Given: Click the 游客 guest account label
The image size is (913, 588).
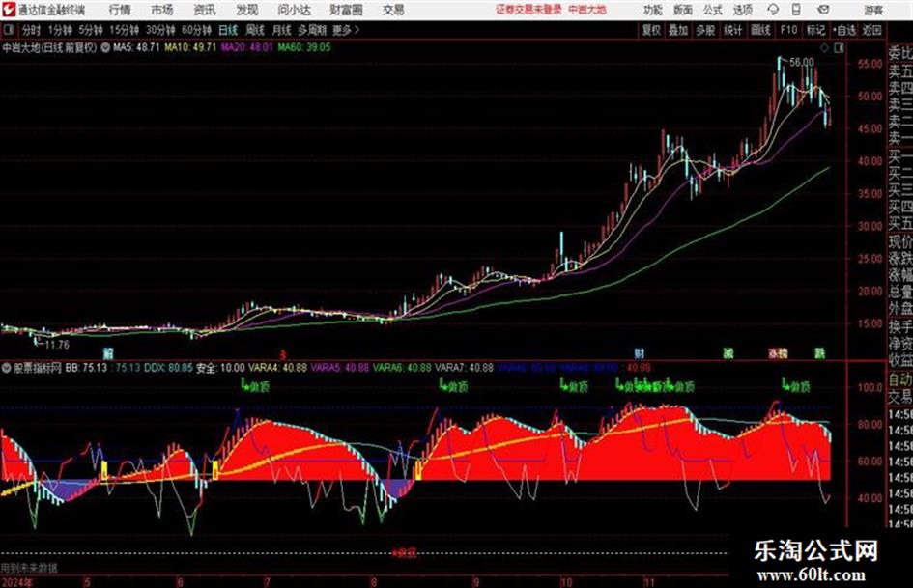Looking at the screenshot, I should (x=873, y=10).
